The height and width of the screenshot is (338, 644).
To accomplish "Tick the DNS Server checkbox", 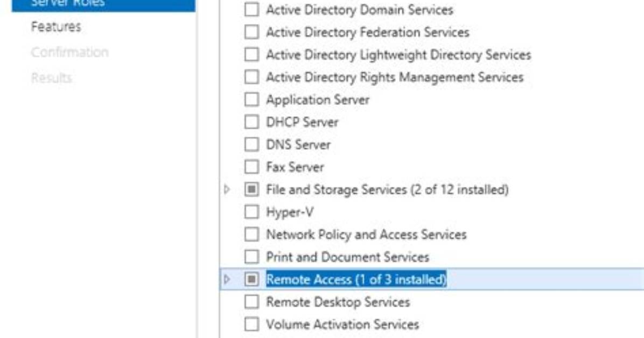I will click(x=251, y=145).
